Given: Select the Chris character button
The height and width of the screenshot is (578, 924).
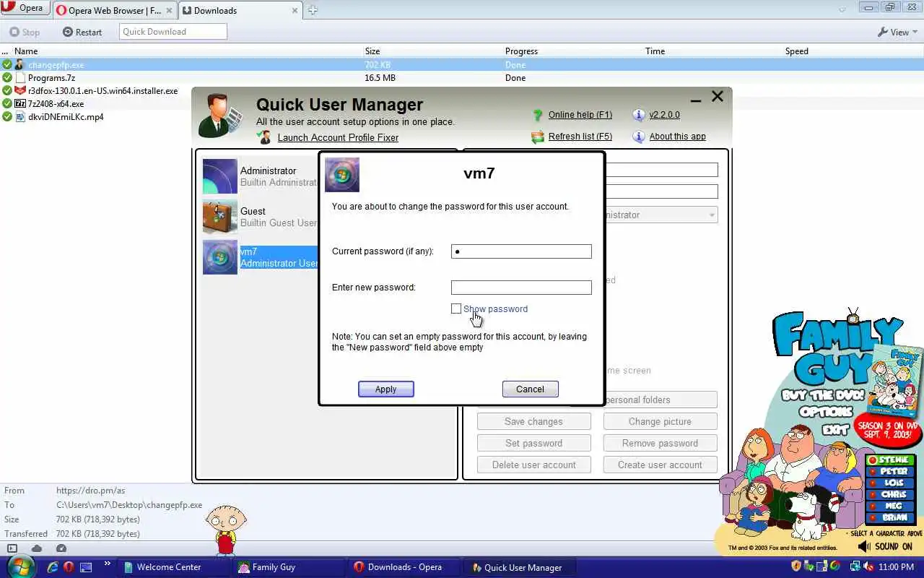Looking at the screenshot, I should point(891,495).
